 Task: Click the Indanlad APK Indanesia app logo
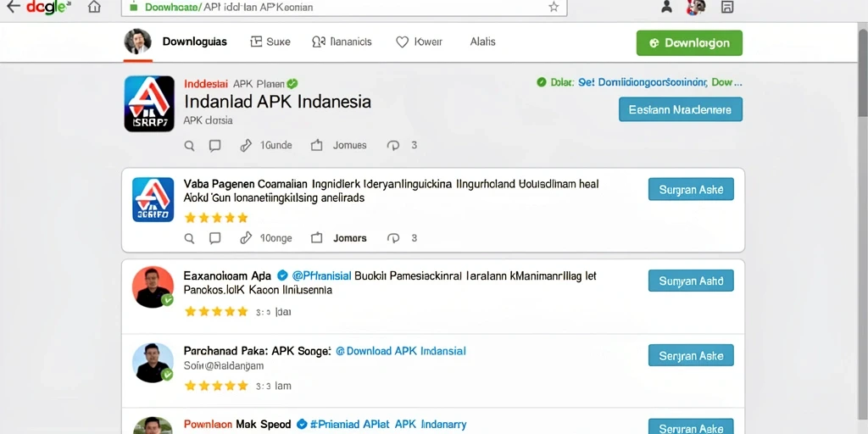149,103
